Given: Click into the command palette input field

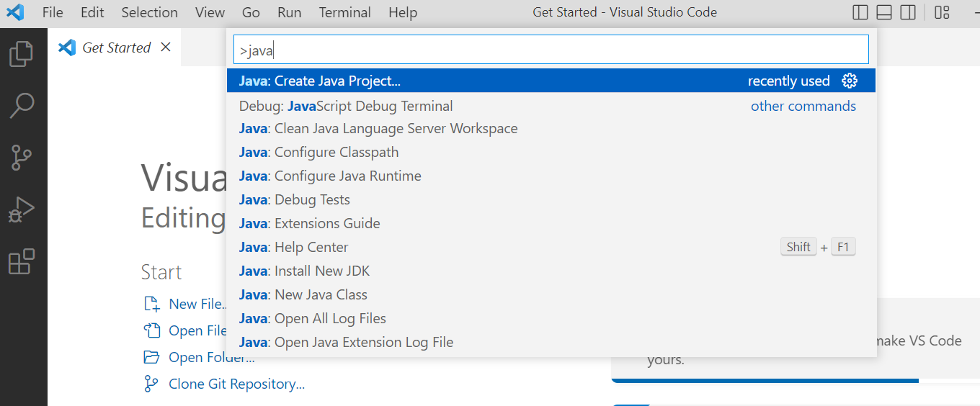Looking at the screenshot, I should coord(551,50).
